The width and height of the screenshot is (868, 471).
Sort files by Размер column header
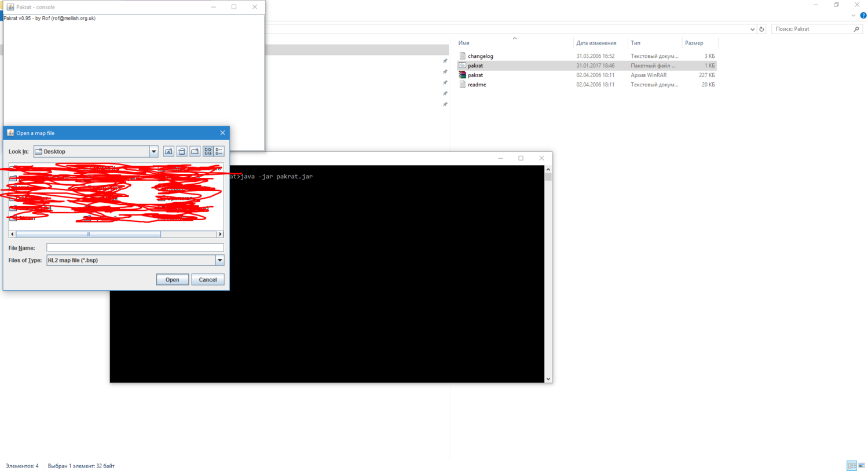[x=694, y=43]
